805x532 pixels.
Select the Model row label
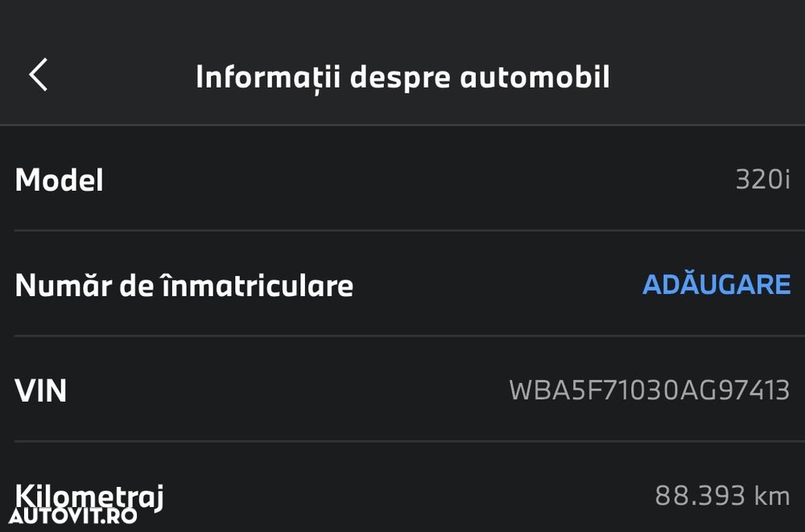pos(59,180)
